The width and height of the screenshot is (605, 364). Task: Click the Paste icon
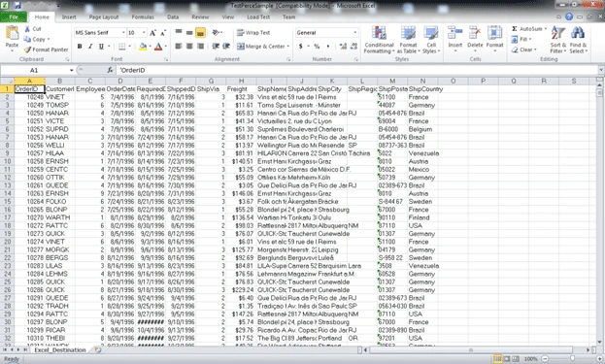pos(12,34)
